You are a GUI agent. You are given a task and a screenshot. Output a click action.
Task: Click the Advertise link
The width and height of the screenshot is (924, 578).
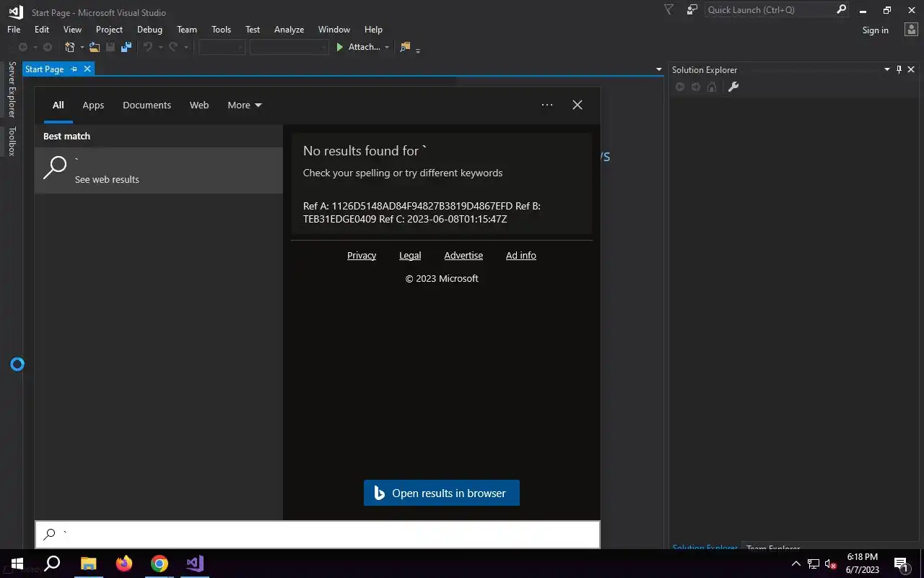tap(463, 256)
